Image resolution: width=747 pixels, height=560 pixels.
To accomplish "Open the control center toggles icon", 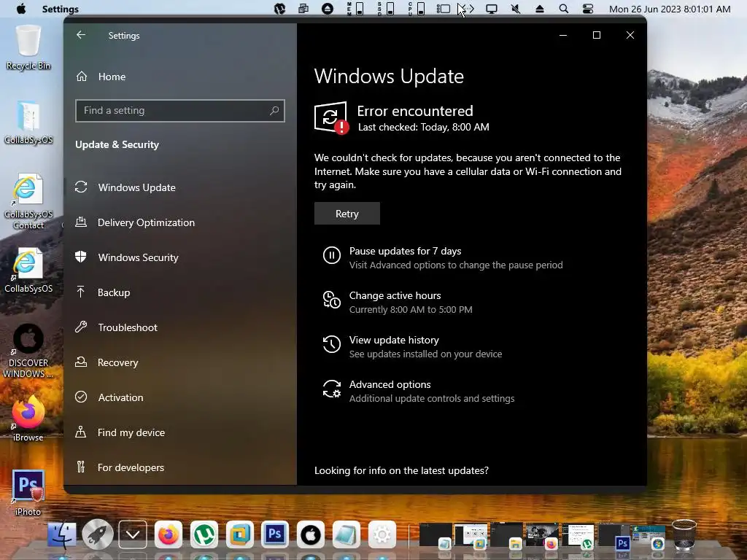I will click(588, 9).
